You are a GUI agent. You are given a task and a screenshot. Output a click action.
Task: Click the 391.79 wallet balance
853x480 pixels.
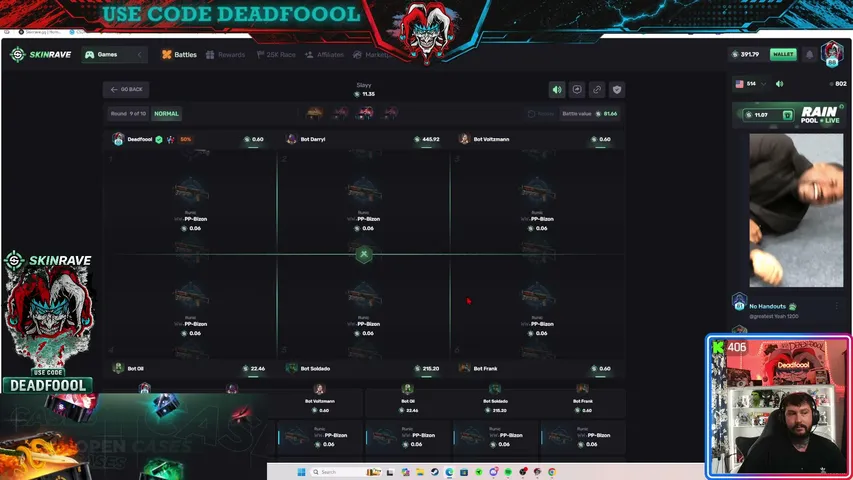tap(746, 54)
